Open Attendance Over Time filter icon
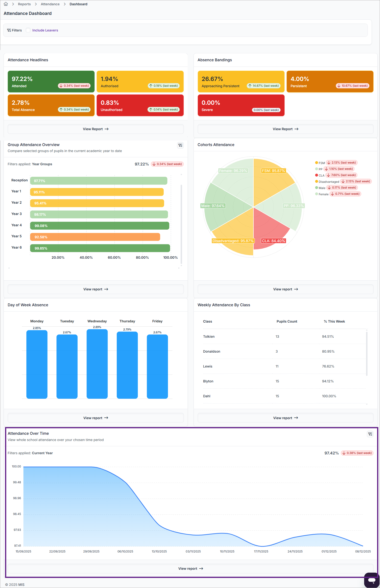380x588 pixels. coord(370,434)
